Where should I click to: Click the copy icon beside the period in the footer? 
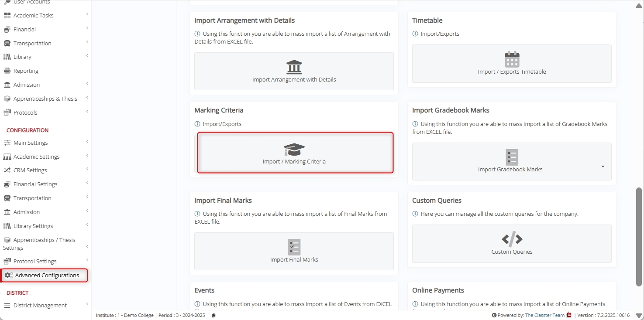(x=214, y=315)
